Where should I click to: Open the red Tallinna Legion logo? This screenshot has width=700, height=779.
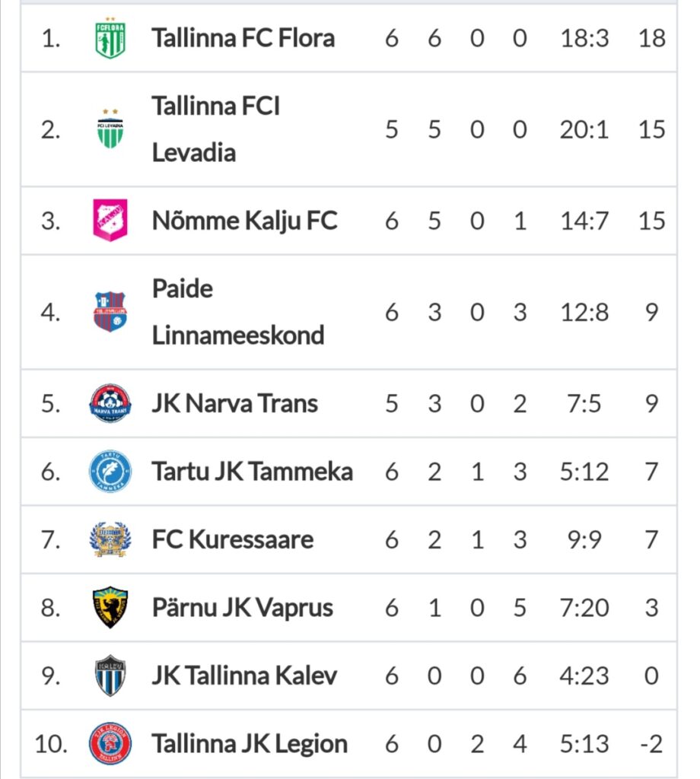(110, 743)
